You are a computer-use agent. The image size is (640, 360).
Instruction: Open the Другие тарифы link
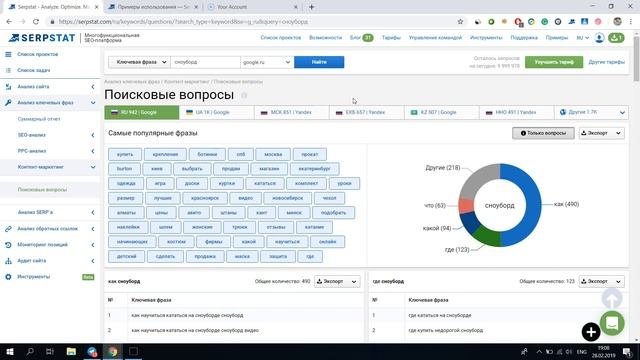coord(607,62)
